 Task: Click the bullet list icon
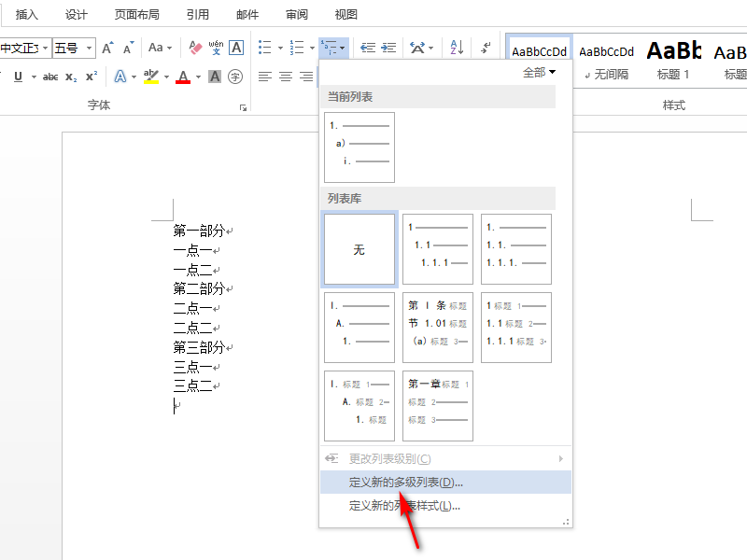(265, 48)
